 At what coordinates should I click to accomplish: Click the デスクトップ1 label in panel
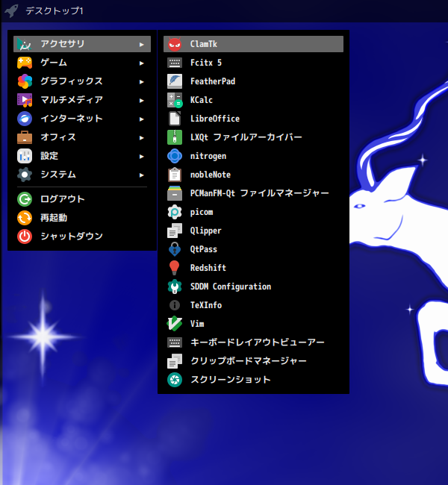[55, 11]
